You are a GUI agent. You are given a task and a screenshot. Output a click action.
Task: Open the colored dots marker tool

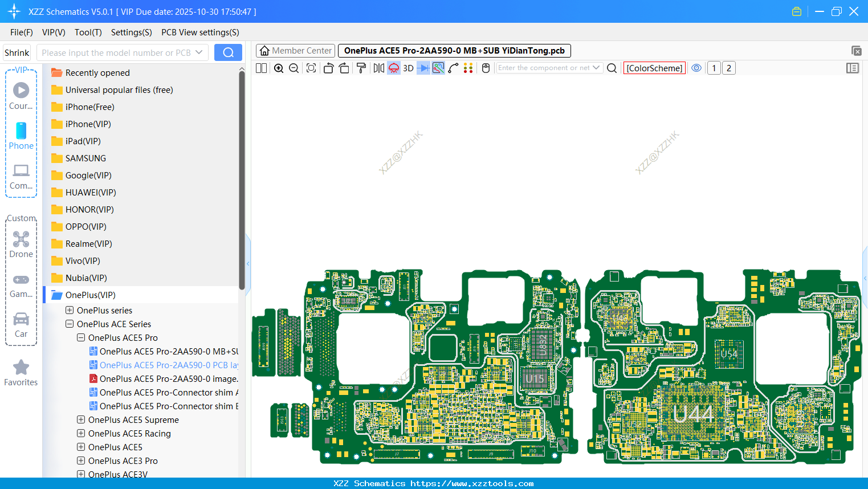tap(468, 68)
